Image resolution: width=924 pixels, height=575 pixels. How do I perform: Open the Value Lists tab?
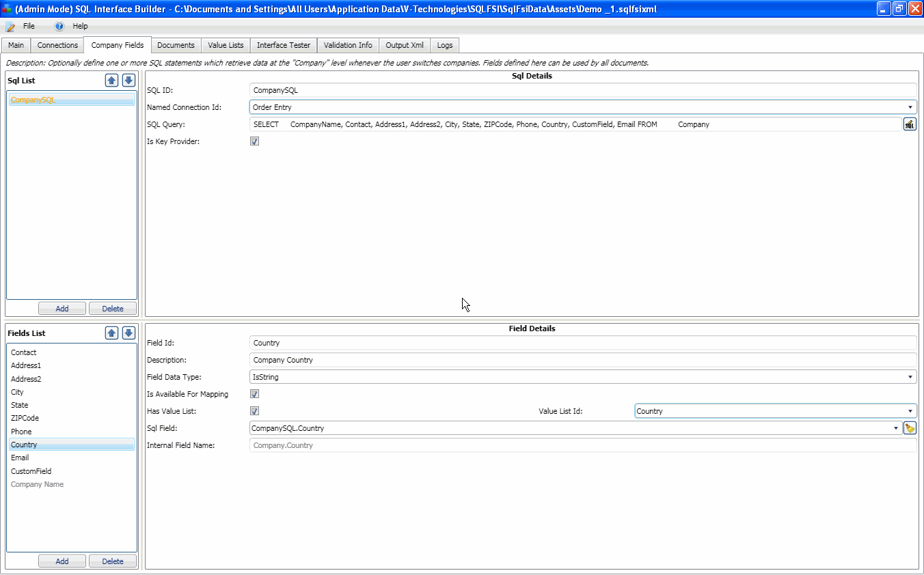(226, 46)
